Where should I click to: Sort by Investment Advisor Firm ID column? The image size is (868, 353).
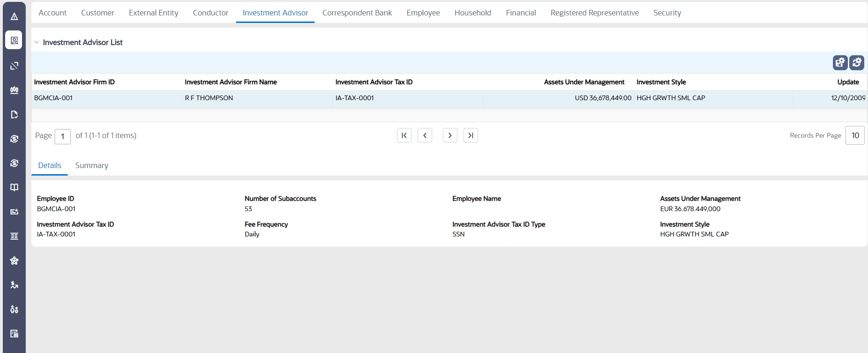coord(74,82)
